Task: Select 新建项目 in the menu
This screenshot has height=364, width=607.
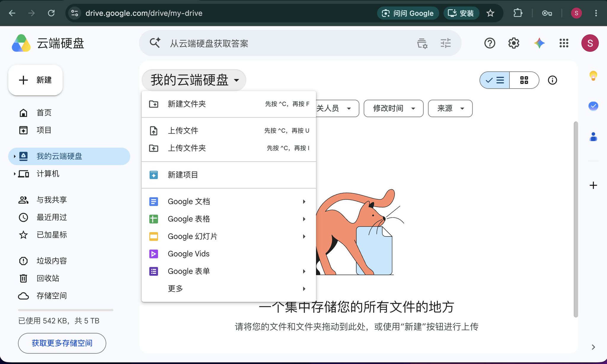Action: pyautogui.click(x=229, y=175)
